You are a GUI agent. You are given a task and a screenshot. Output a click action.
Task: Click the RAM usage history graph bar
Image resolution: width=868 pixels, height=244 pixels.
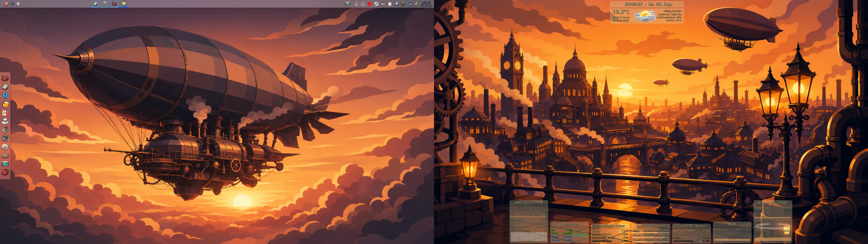click(x=732, y=240)
